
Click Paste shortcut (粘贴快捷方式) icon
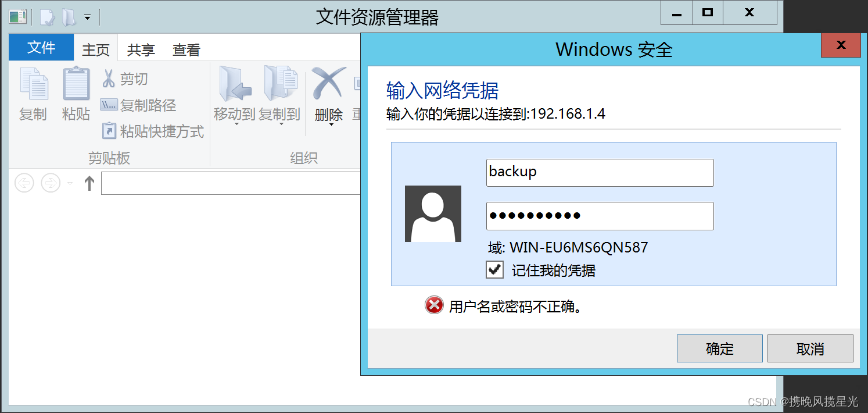(109, 131)
